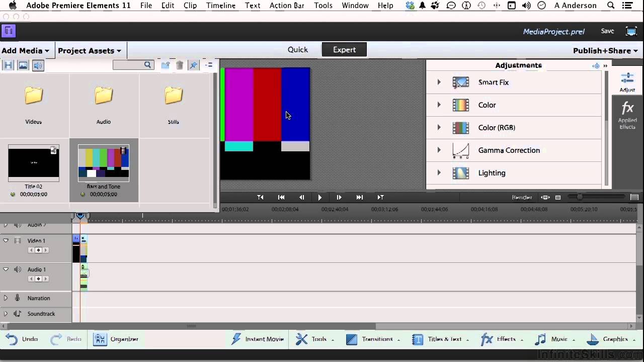Open the Project Assets dropdown
644x362 pixels.
[x=90, y=50]
